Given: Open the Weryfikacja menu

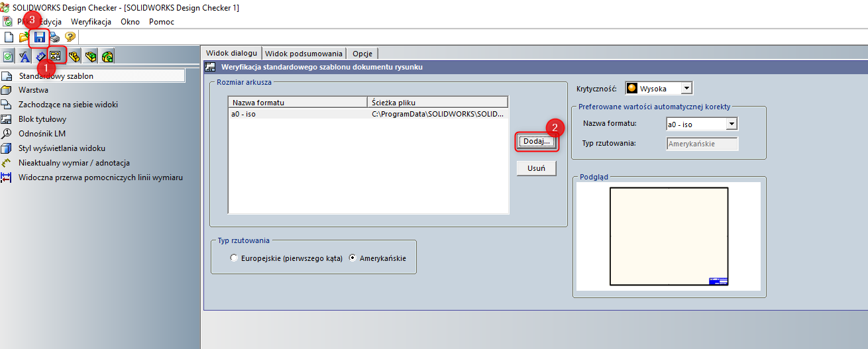Looking at the screenshot, I should (x=91, y=21).
